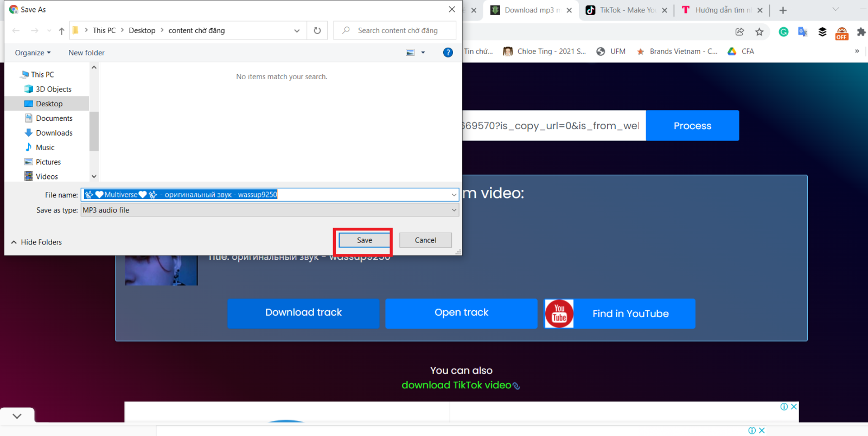Image resolution: width=868 pixels, height=436 pixels.
Task: Open the Save As help icon
Action: tap(448, 53)
